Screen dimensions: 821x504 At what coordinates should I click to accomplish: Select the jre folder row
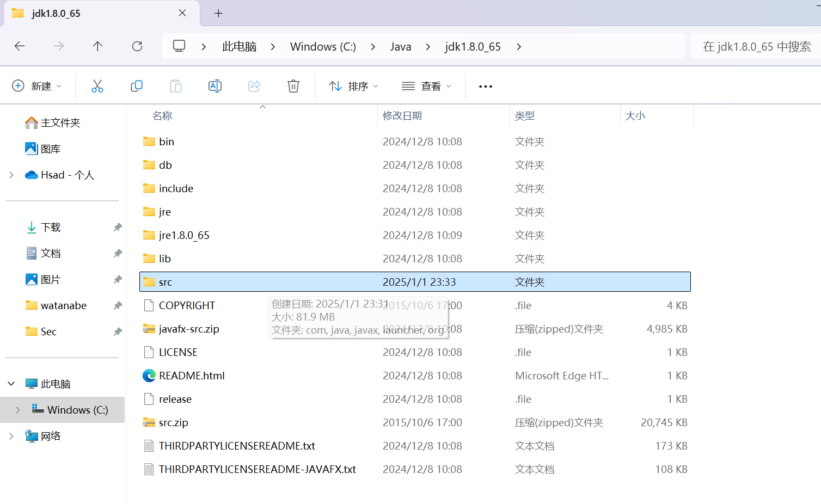coord(415,212)
